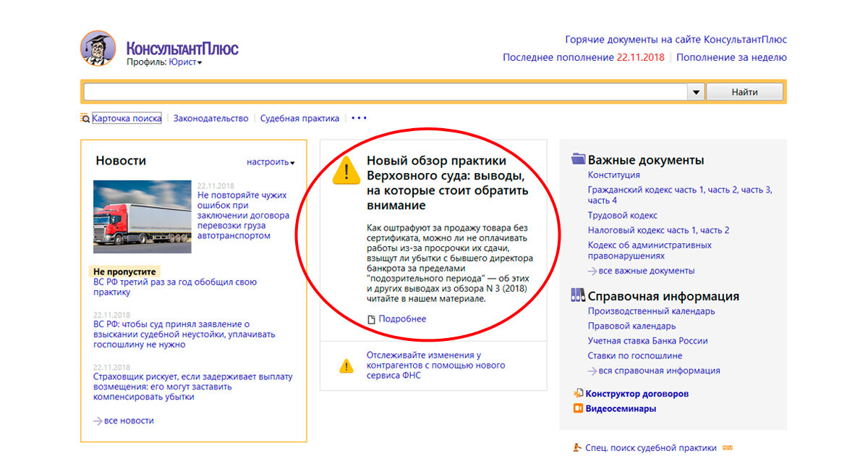Open Трудовой кодекс link
This screenshot has width=868, height=456.
623,215
